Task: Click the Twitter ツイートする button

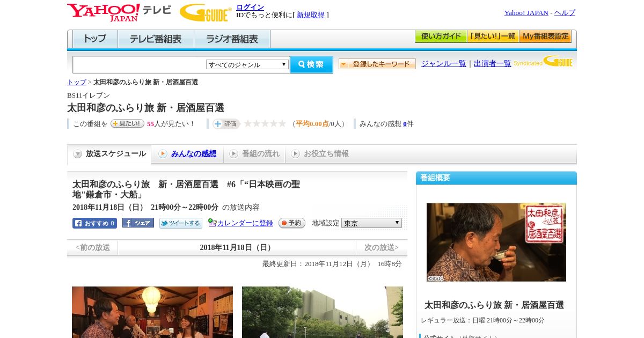Action: [181, 223]
